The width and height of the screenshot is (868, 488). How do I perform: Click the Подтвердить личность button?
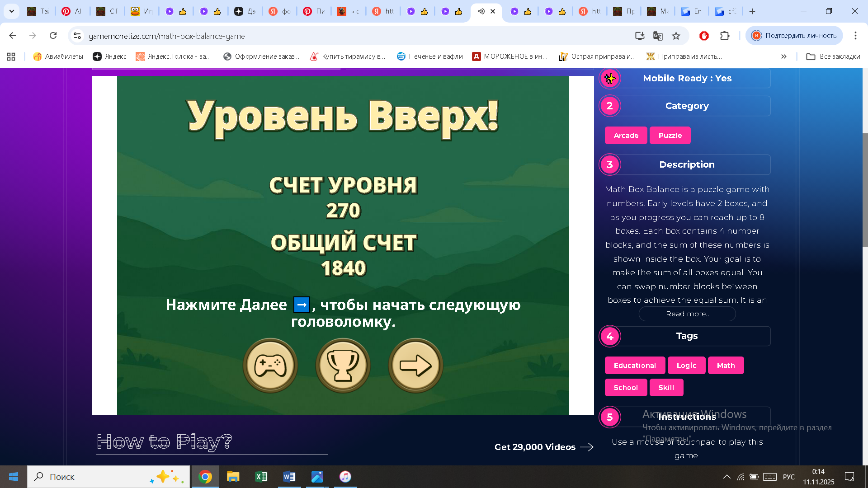794,35
